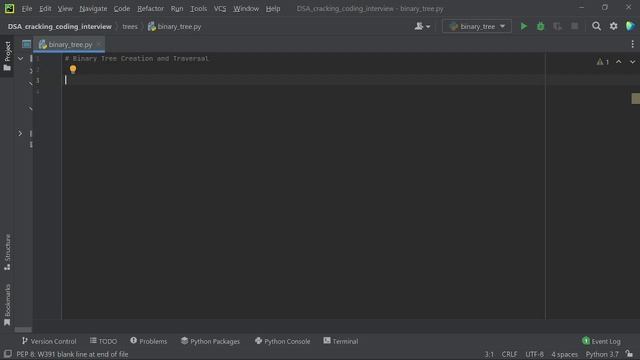Click binary_tree.py breadcrumb
The image size is (640, 360).
click(174, 27)
